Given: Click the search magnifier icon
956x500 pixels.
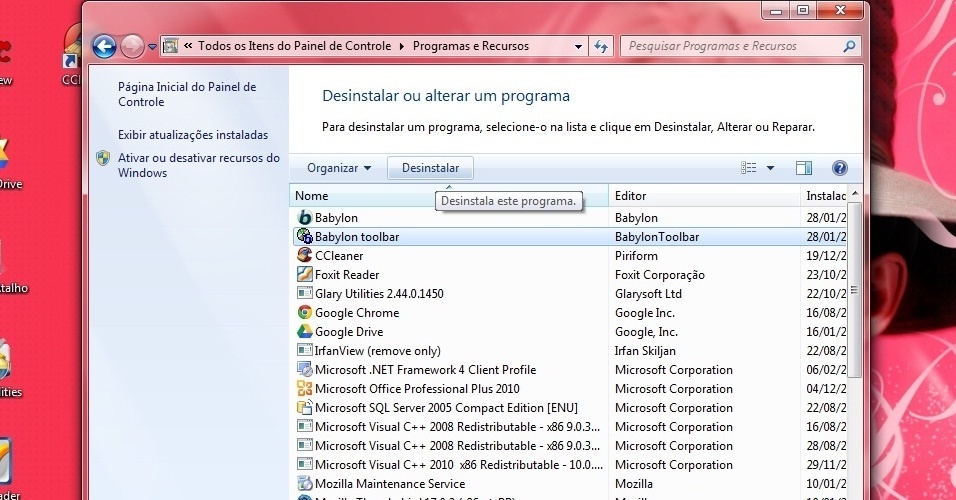Looking at the screenshot, I should point(849,46).
